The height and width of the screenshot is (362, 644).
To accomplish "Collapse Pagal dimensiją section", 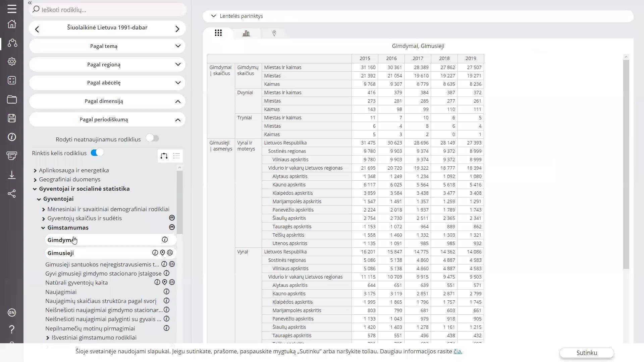I will tap(107, 101).
